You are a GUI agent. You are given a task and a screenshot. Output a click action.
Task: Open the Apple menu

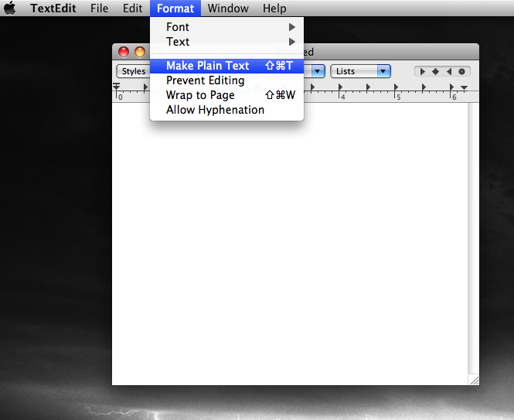coord(10,8)
